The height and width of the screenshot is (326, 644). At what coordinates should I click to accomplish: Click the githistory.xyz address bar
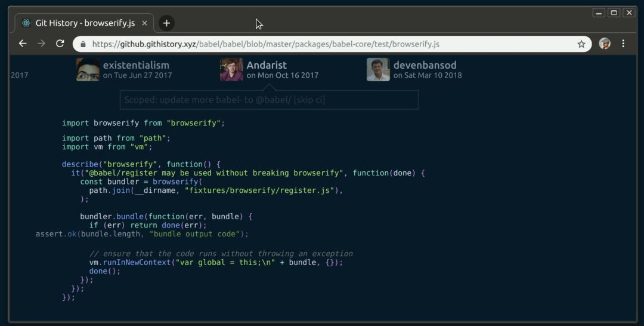pos(332,44)
